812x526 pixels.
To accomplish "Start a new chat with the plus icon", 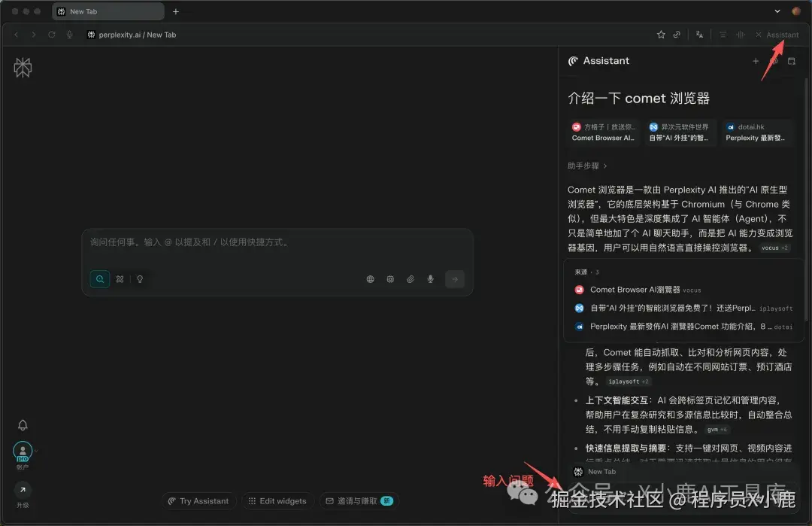I will pyautogui.click(x=756, y=61).
